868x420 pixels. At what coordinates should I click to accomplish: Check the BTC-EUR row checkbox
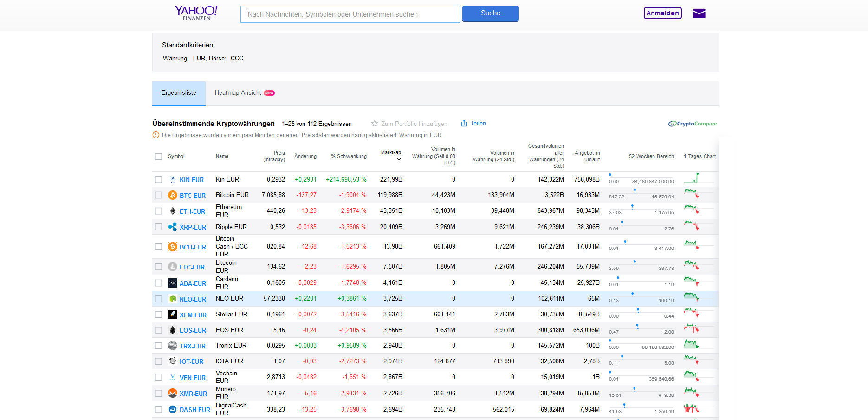(159, 195)
